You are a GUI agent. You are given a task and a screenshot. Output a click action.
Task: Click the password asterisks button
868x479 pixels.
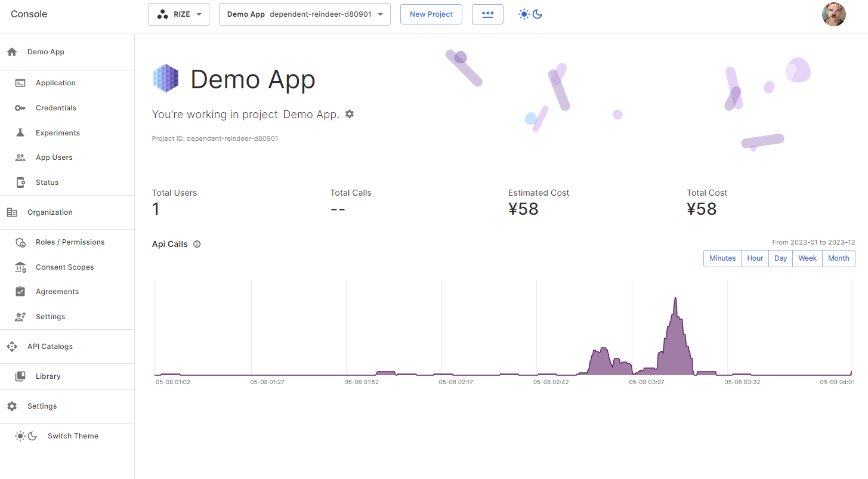point(487,14)
